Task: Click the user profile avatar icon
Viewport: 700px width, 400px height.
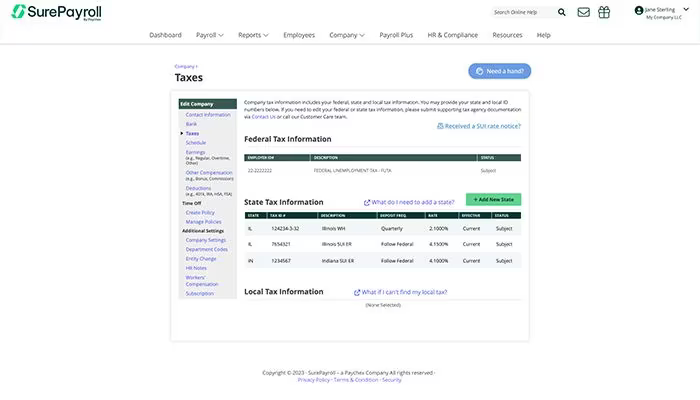Action: pos(639,10)
